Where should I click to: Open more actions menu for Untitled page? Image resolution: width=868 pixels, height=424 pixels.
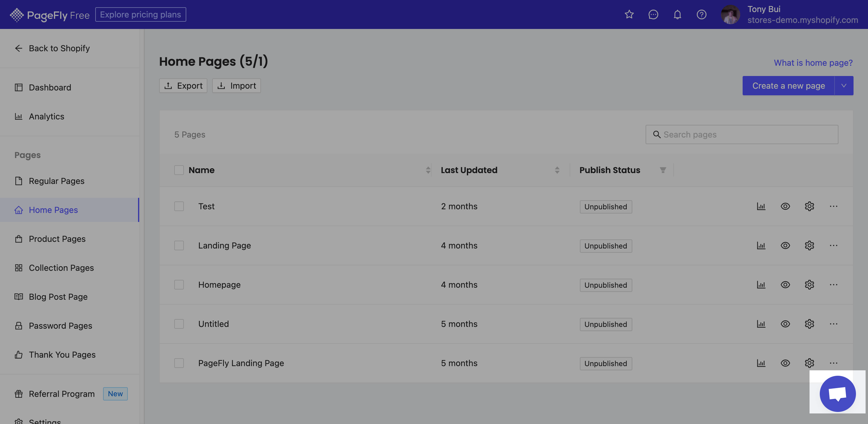click(x=834, y=324)
